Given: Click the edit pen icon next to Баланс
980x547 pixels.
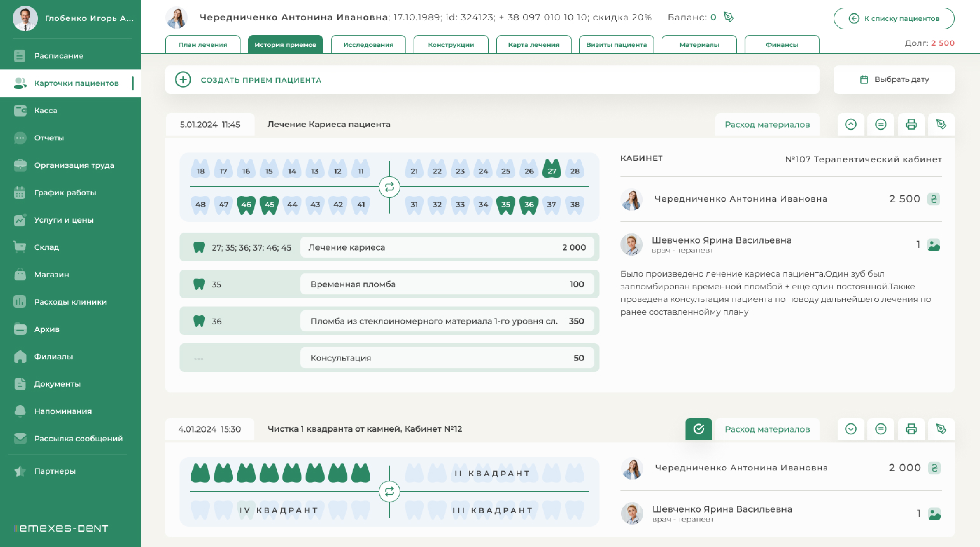Looking at the screenshot, I should coord(728,17).
